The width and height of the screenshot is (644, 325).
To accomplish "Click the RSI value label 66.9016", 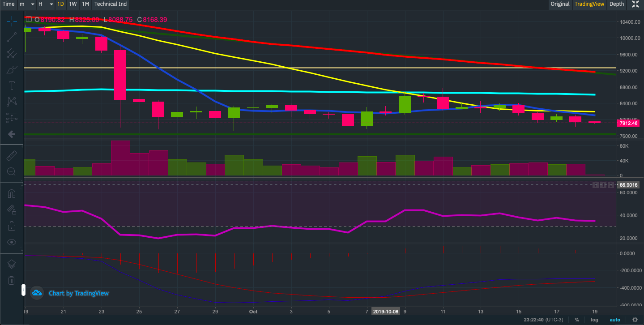I will point(629,184).
